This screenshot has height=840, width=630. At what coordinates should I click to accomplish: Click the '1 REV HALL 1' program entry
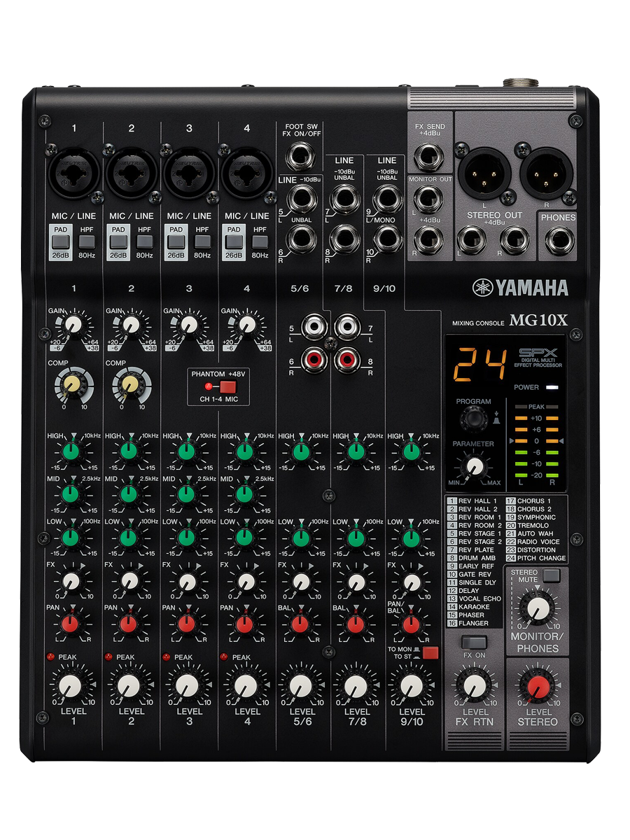point(473,501)
